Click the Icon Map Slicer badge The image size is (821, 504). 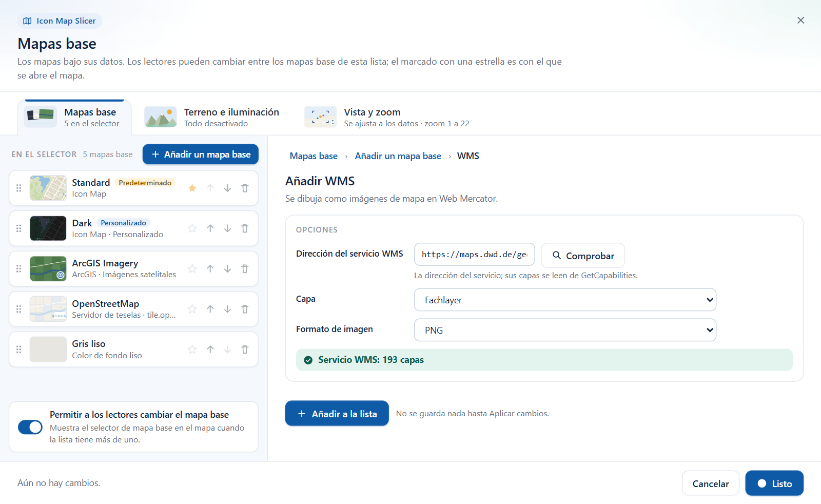(x=60, y=21)
